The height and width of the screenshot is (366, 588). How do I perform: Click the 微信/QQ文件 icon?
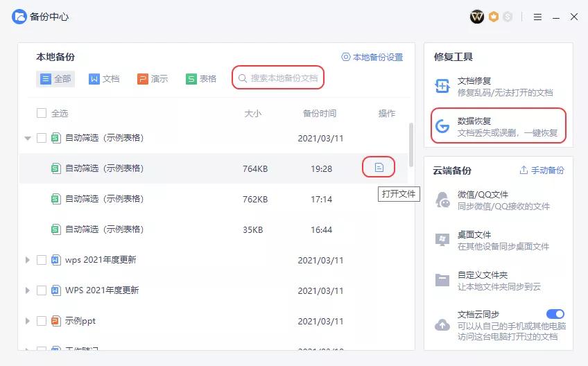coord(442,200)
